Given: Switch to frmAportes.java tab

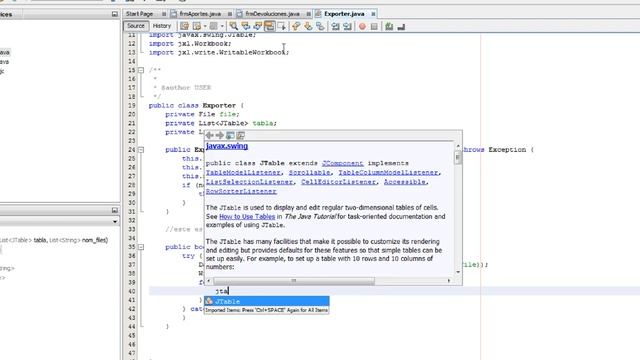Looking at the screenshot, I should (200, 14).
